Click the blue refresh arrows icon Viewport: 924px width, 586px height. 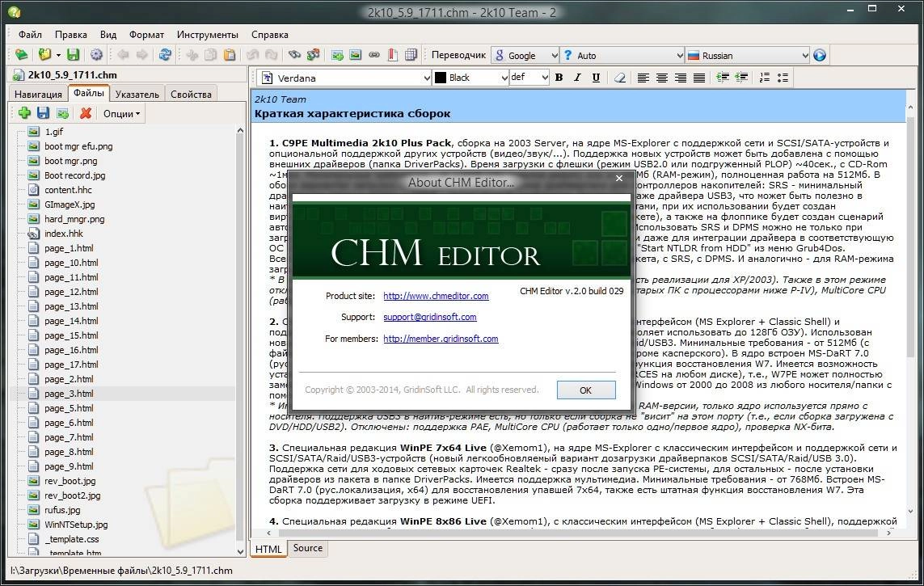pos(165,55)
